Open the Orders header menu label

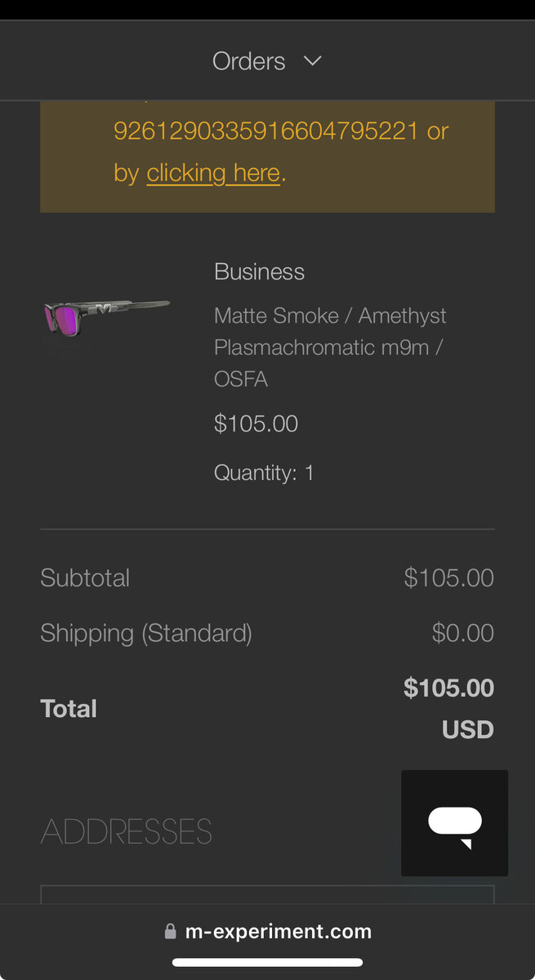pyautogui.click(x=248, y=61)
